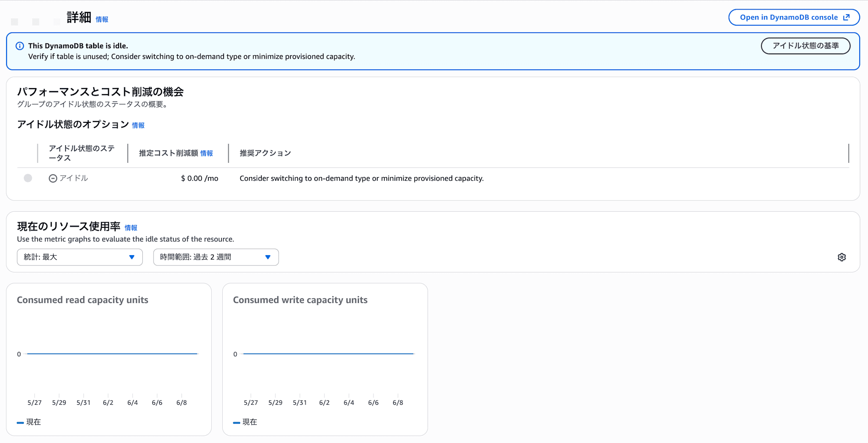The height and width of the screenshot is (443, 868).
Task: Open 情報 link next to 詳細 heading
Action: (x=102, y=20)
